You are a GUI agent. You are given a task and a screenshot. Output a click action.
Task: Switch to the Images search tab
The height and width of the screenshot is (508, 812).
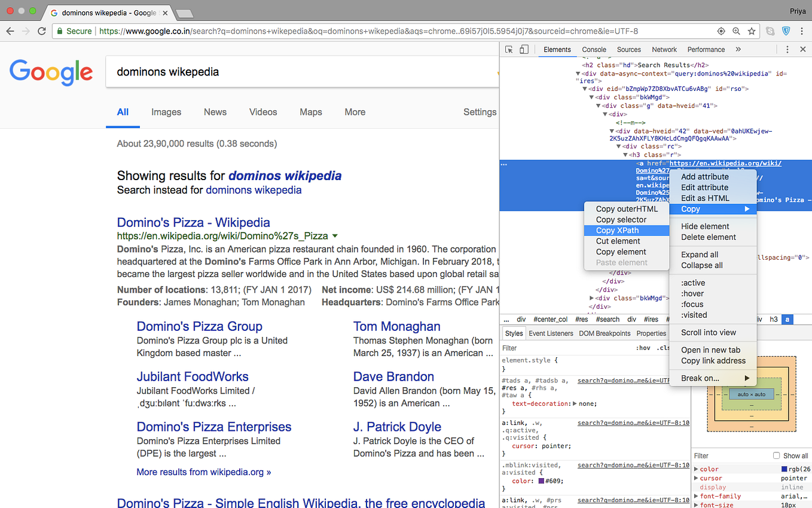click(x=166, y=112)
